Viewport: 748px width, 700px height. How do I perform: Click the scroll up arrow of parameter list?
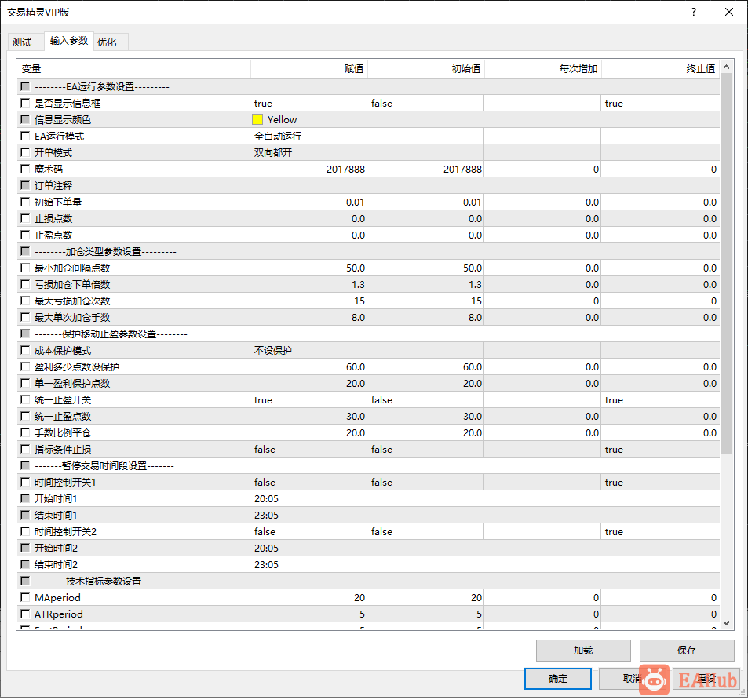[726, 67]
